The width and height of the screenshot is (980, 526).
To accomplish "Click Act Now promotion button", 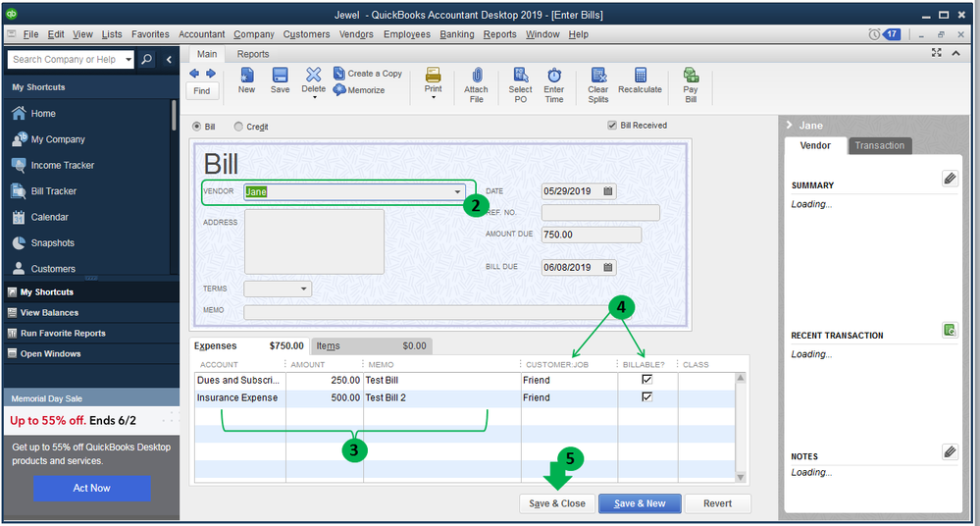I will pos(91,488).
